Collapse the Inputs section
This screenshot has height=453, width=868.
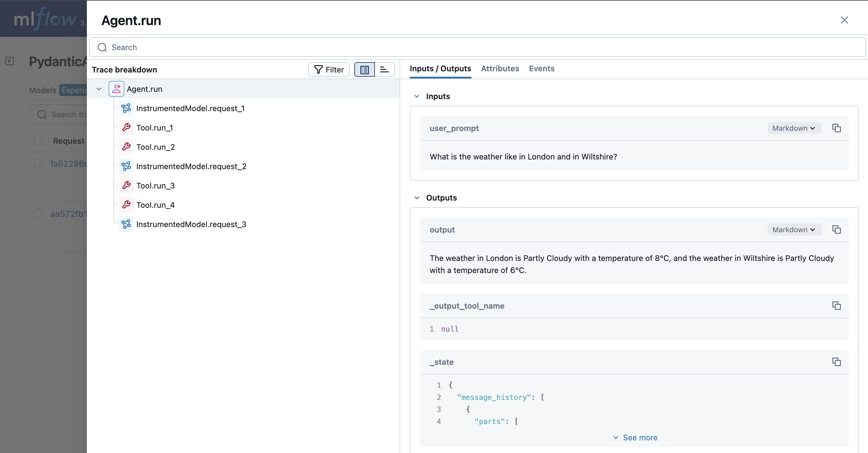point(417,96)
